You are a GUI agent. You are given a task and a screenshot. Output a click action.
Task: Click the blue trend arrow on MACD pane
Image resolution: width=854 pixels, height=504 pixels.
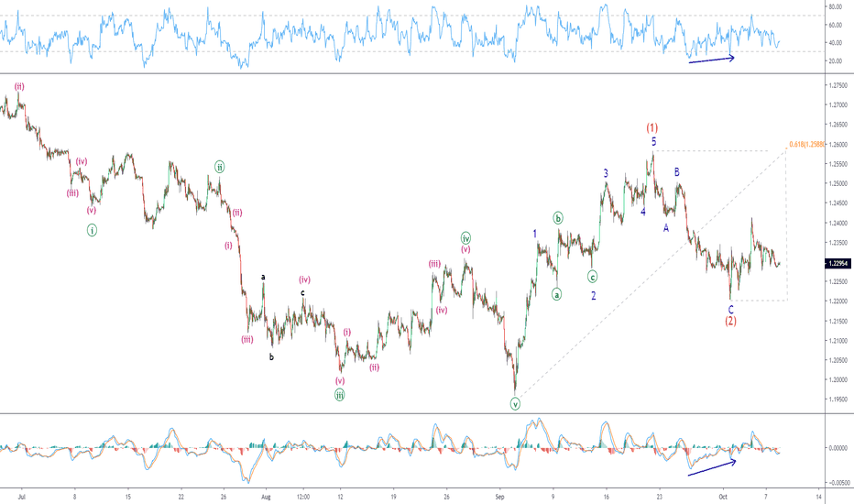[712, 467]
